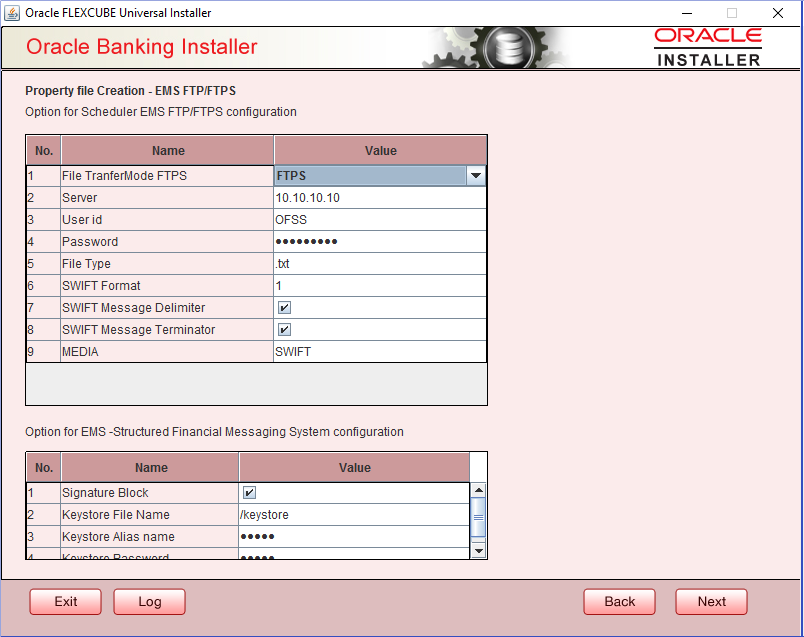Go Back to the previous installer step
The width and height of the screenshot is (804, 637).
[x=619, y=602]
